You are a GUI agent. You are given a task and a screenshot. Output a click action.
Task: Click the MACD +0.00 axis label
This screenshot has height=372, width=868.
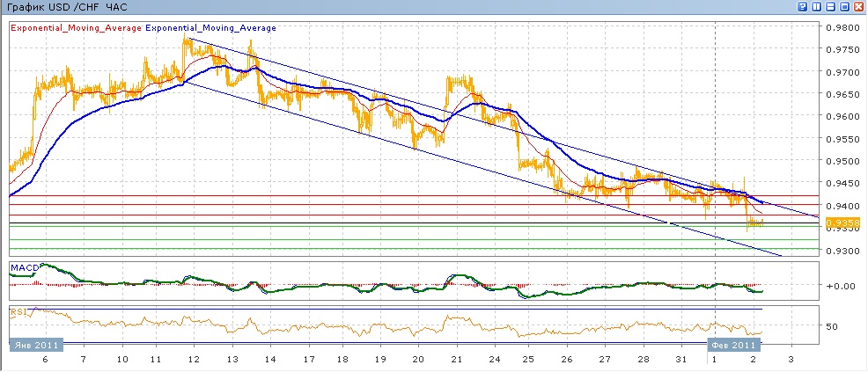point(838,286)
